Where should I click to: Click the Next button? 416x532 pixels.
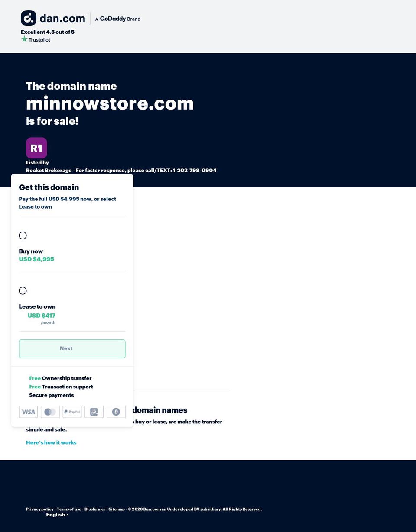(x=72, y=348)
